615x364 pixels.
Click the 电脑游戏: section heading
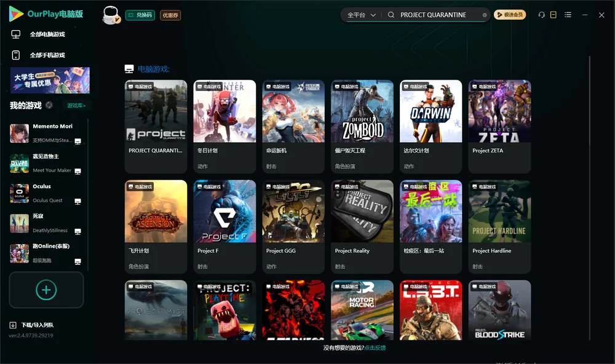pyautogui.click(x=153, y=69)
